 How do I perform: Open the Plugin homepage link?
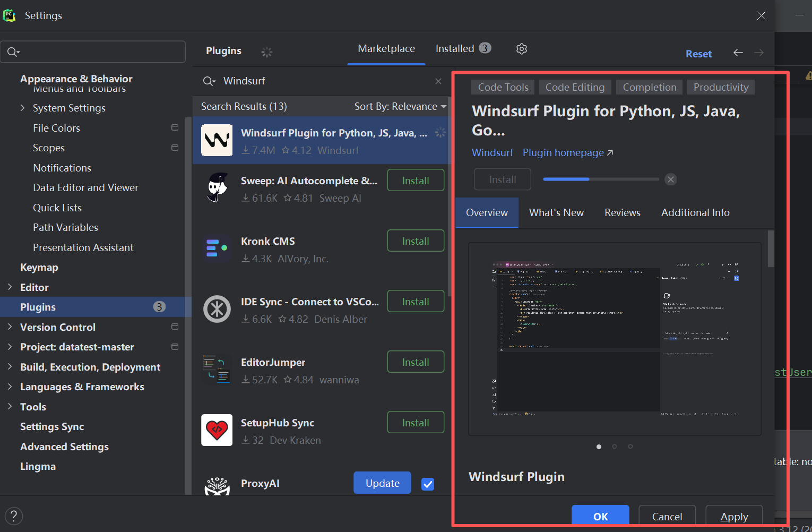click(568, 153)
